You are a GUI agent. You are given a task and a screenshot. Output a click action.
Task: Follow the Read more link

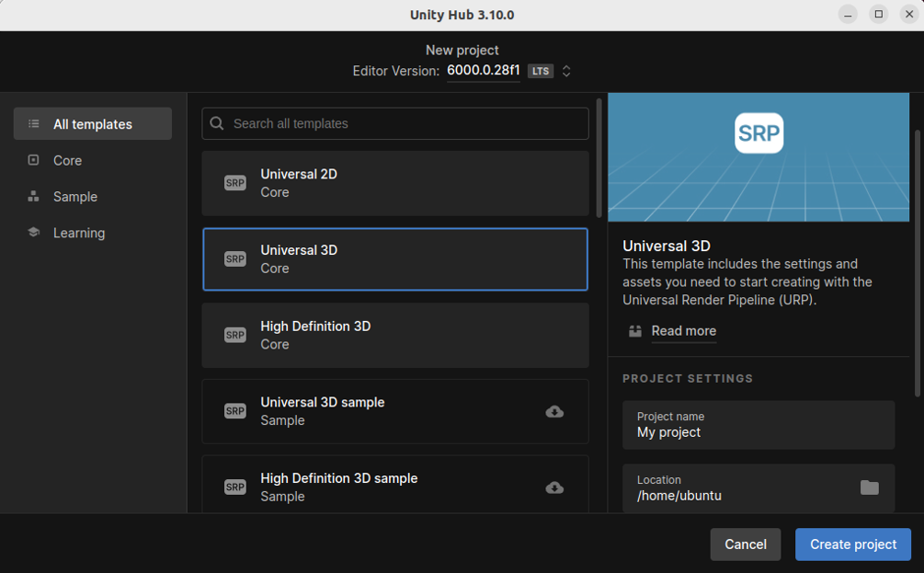pyautogui.click(x=683, y=331)
